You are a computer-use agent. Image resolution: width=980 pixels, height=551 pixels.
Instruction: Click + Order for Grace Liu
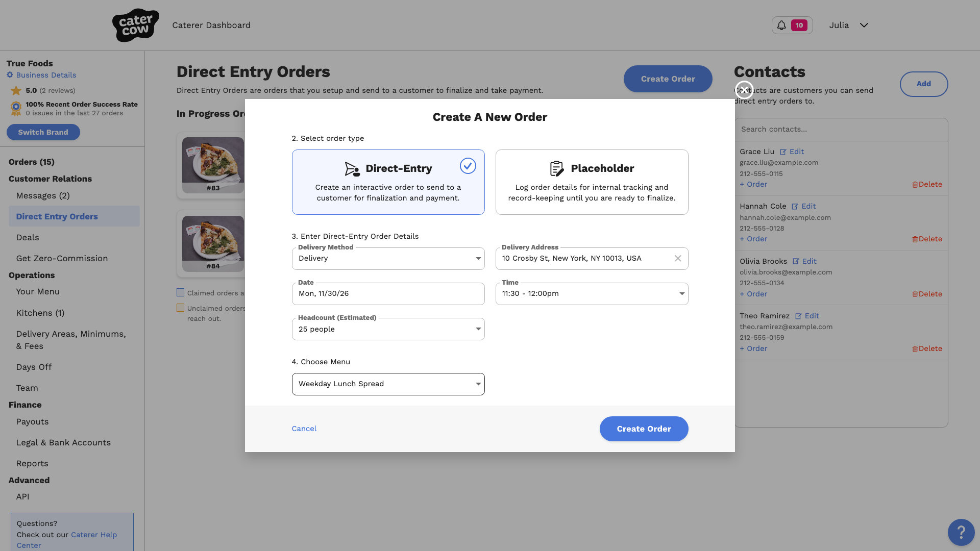[753, 184]
